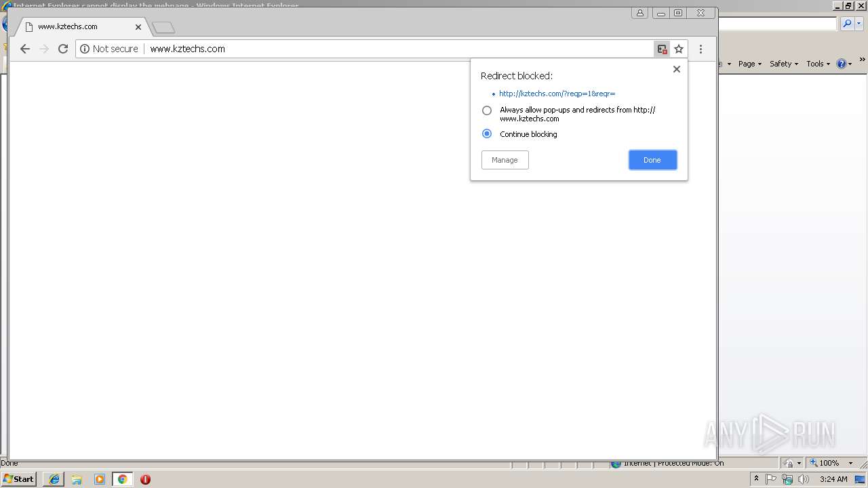Screen dimensions: 868x488
Task: Click the IE zoom magnifier icon
Action: click(x=814, y=463)
